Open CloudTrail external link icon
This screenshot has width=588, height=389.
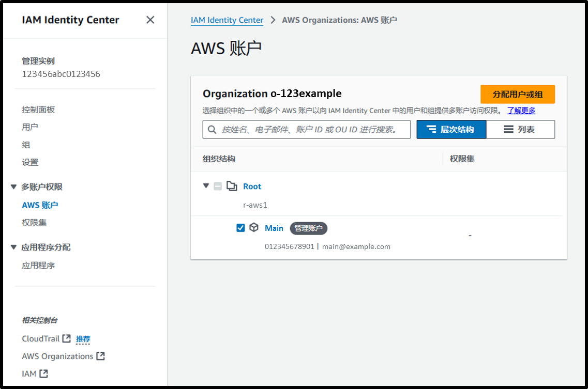tap(66, 338)
